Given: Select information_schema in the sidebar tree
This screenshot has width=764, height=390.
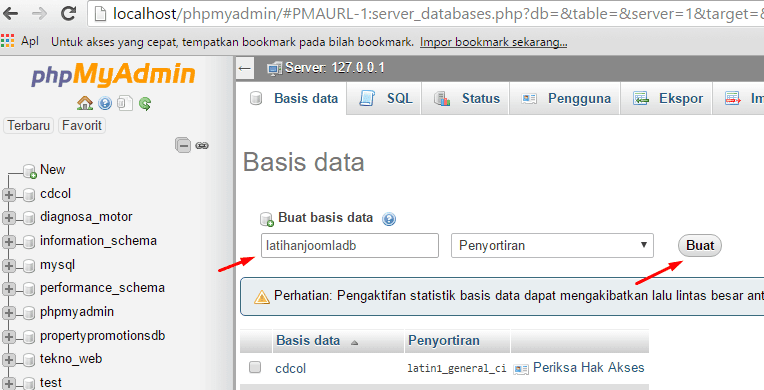Looking at the screenshot, I should tap(98, 241).
